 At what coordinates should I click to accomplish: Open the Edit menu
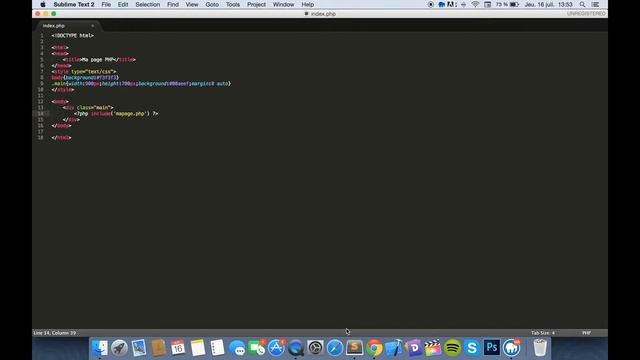123,4
